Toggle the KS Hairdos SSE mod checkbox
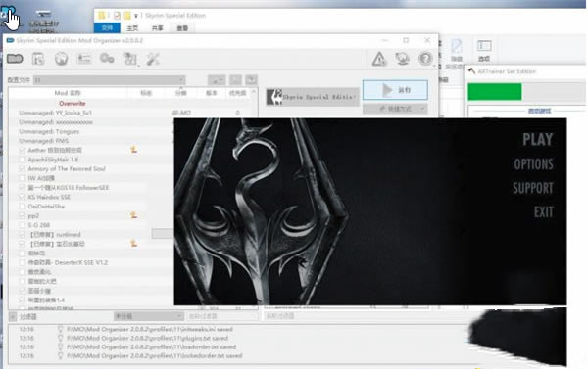This screenshot has width=588, height=369. pos(23,197)
